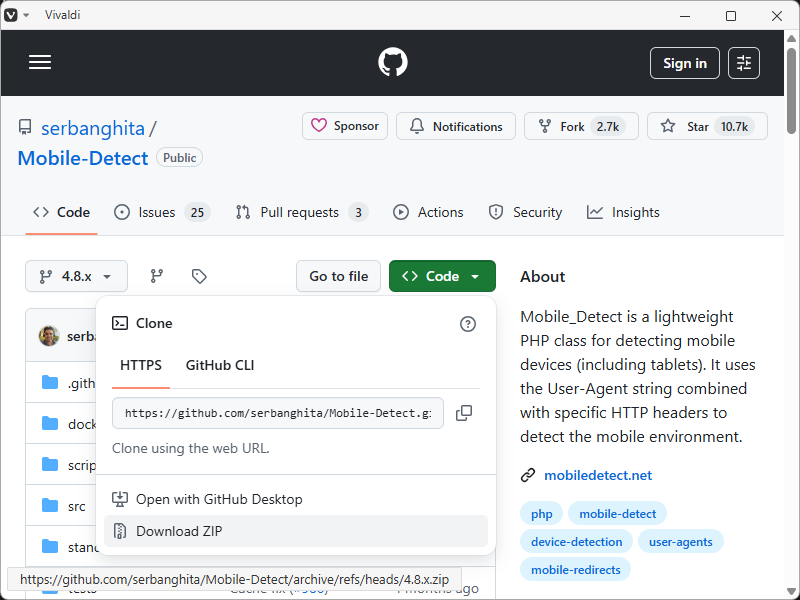This screenshot has height=600, width=800.
Task: Click the Sign in button
Action: point(685,63)
